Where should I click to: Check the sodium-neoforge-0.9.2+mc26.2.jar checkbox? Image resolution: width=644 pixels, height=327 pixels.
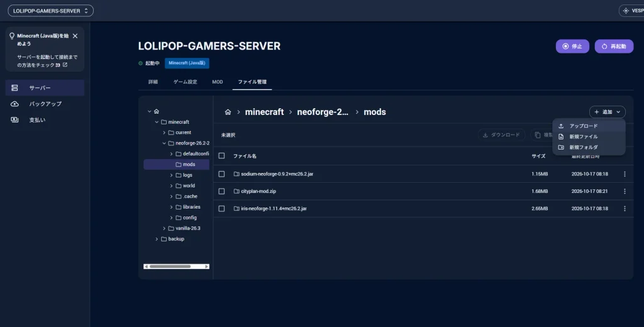coord(222,174)
